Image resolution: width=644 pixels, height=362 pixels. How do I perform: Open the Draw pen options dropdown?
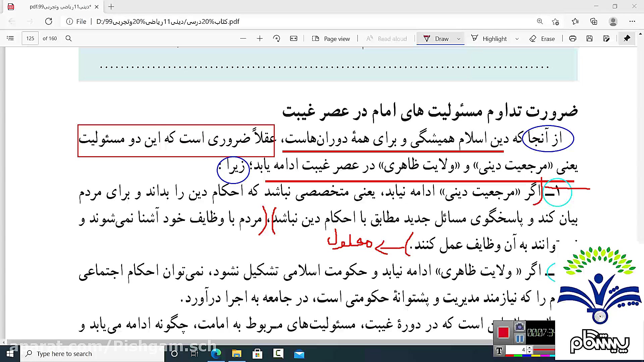click(459, 38)
